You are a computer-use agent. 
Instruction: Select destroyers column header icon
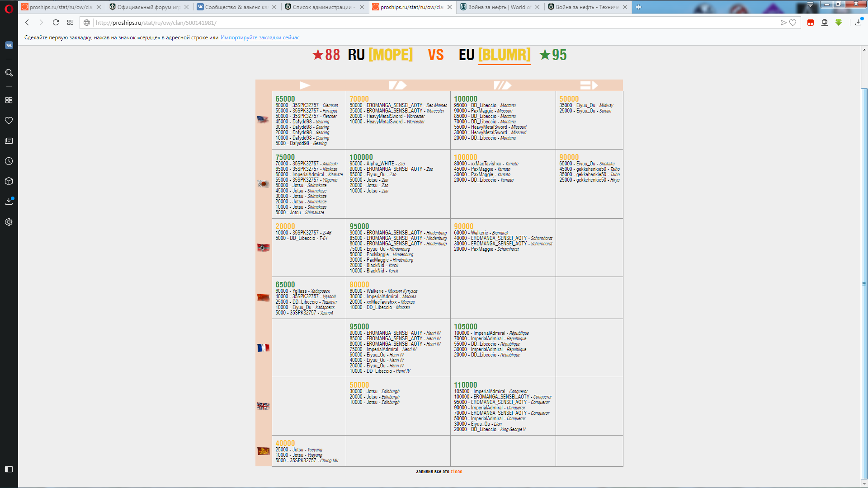click(305, 85)
